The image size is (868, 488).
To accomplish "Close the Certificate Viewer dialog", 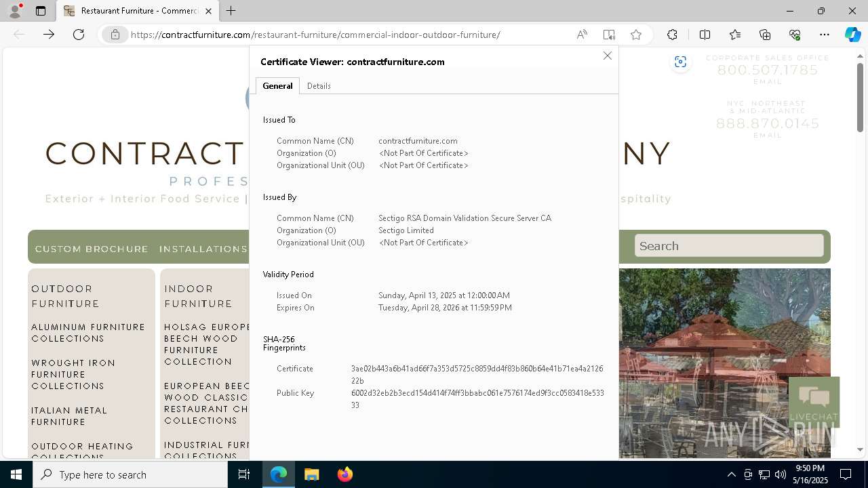I will (x=608, y=56).
